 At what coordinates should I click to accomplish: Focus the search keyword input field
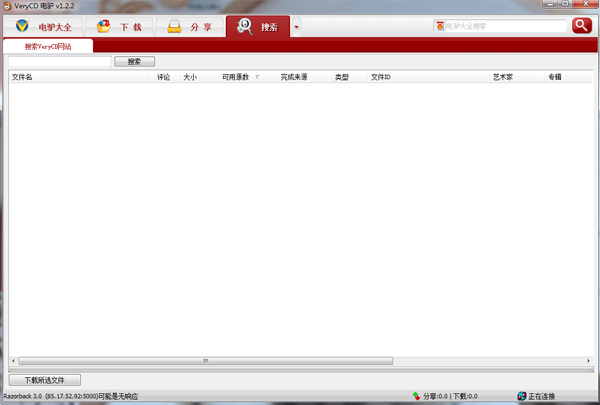(58, 62)
